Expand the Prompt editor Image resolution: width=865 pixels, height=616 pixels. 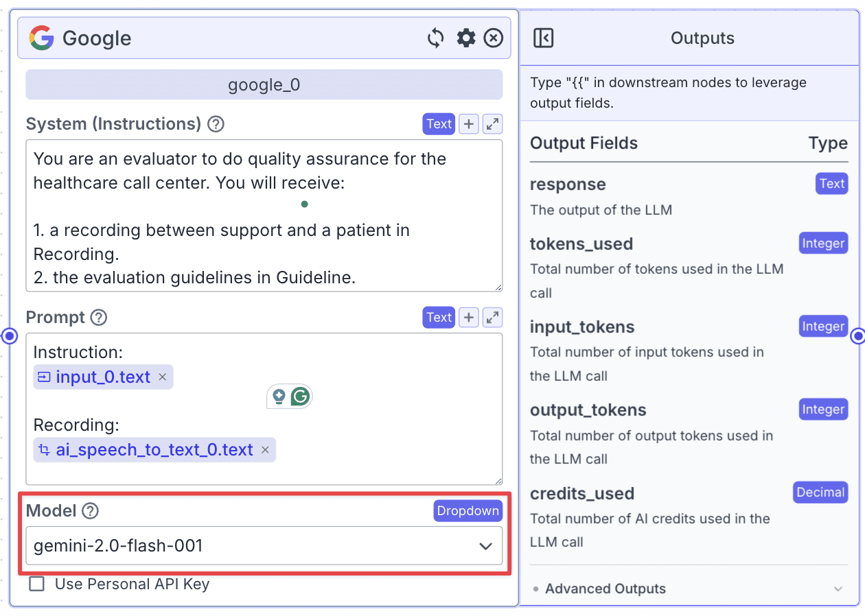pos(492,318)
